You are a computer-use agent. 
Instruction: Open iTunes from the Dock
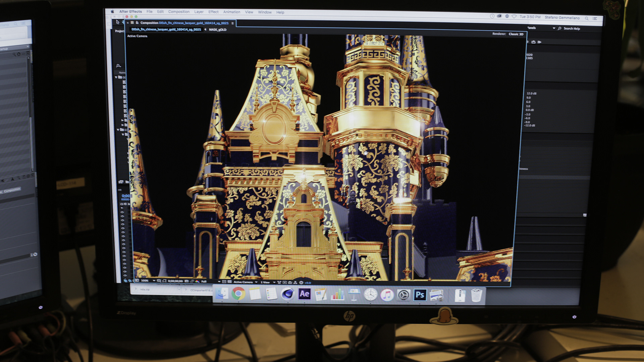point(387,295)
